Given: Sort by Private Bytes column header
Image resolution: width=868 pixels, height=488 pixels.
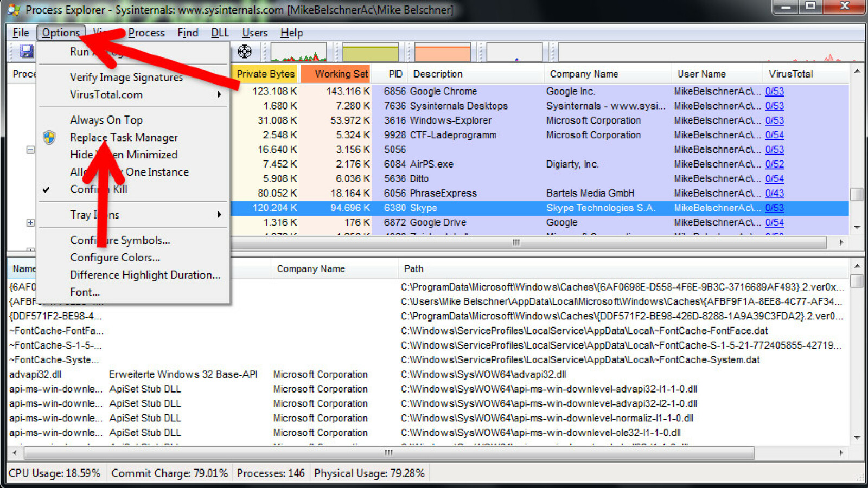Looking at the screenshot, I should tap(265, 74).
